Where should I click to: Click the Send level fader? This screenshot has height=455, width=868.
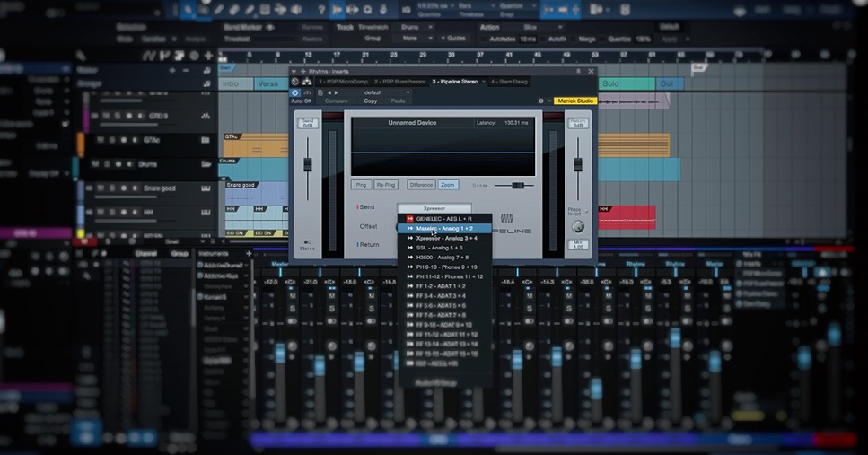[x=308, y=166]
